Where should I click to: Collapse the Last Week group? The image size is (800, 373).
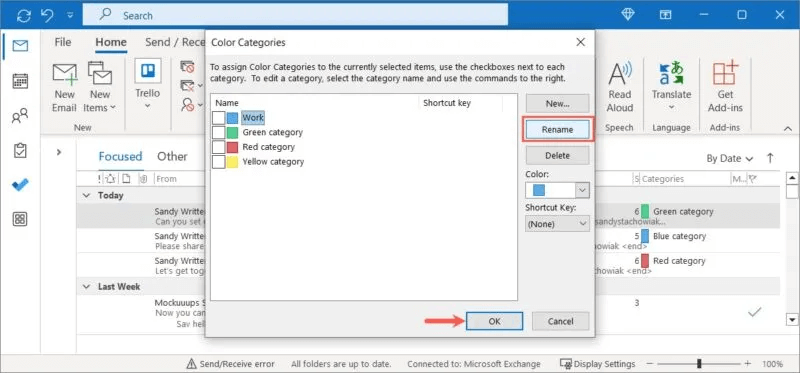coord(87,287)
